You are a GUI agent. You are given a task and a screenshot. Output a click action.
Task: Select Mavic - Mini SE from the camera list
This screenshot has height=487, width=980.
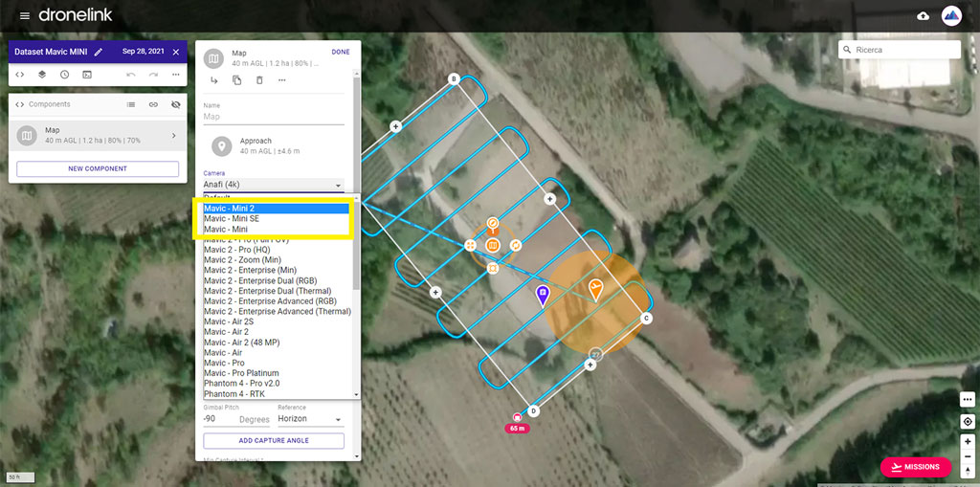[232, 219]
